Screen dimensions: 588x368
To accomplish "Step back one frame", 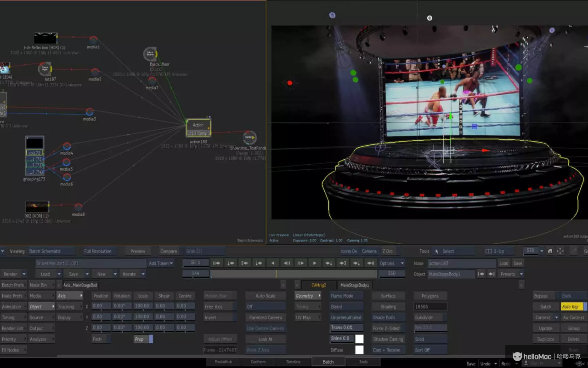I will pyautogui.click(x=287, y=263).
